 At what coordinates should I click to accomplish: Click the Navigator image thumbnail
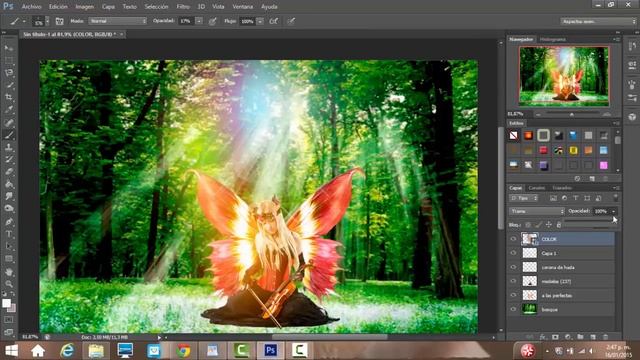click(564, 76)
